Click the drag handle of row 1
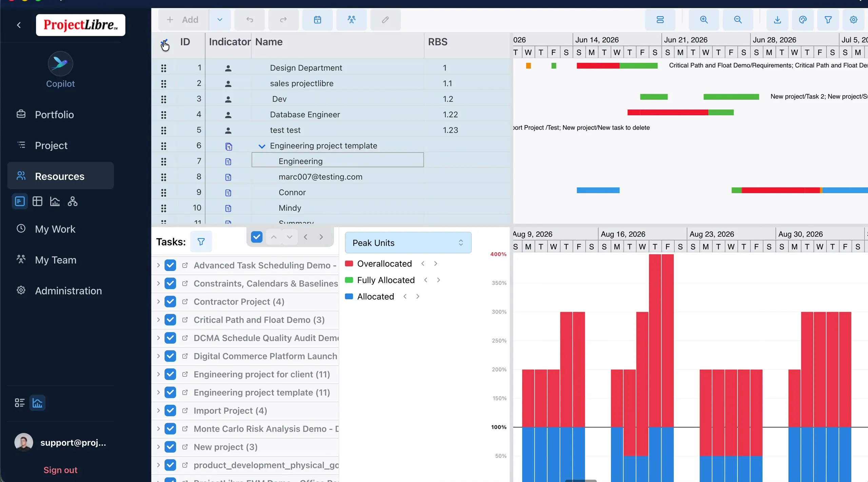Image resolution: width=868 pixels, height=482 pixels. [x=164, y=68]
